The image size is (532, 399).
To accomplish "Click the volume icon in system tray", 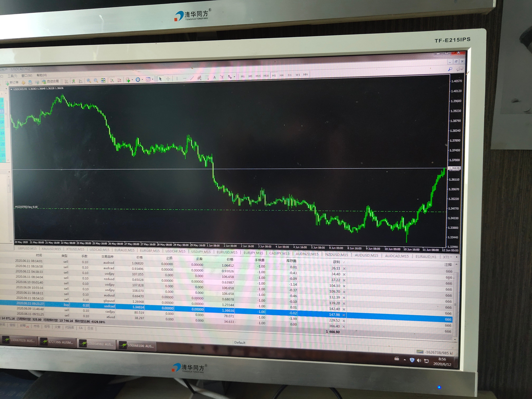I will point(419,360).
